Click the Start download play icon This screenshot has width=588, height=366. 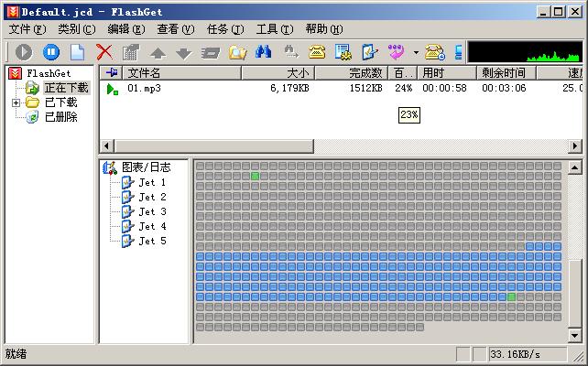pyautogui.click(x=24, y=52)
